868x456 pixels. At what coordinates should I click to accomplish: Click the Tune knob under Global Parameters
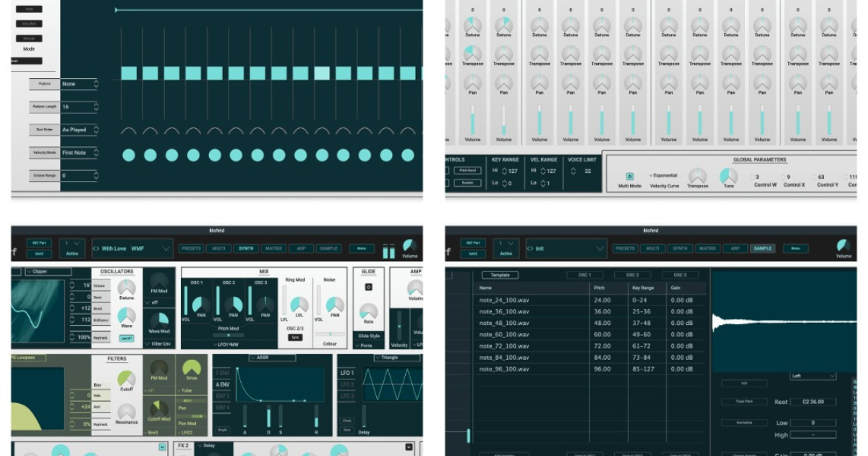[x=727, y=176]
